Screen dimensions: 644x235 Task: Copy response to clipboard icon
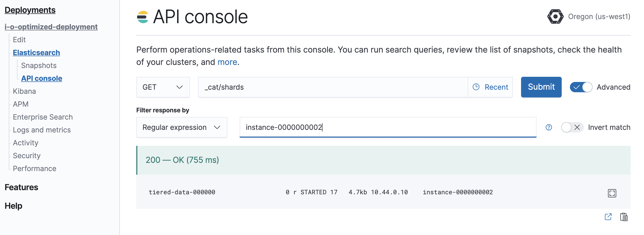click(624, 217)
